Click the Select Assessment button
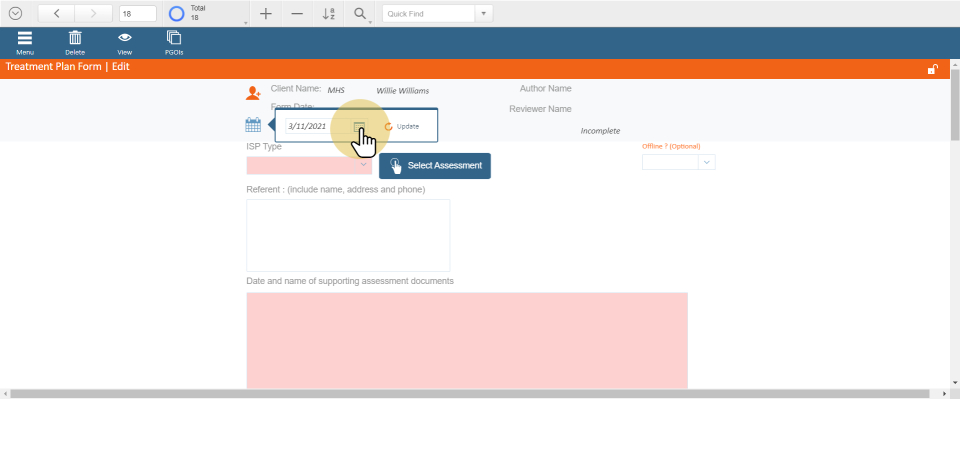This screenshot has height=469, width=960. (x=435, y=166)
